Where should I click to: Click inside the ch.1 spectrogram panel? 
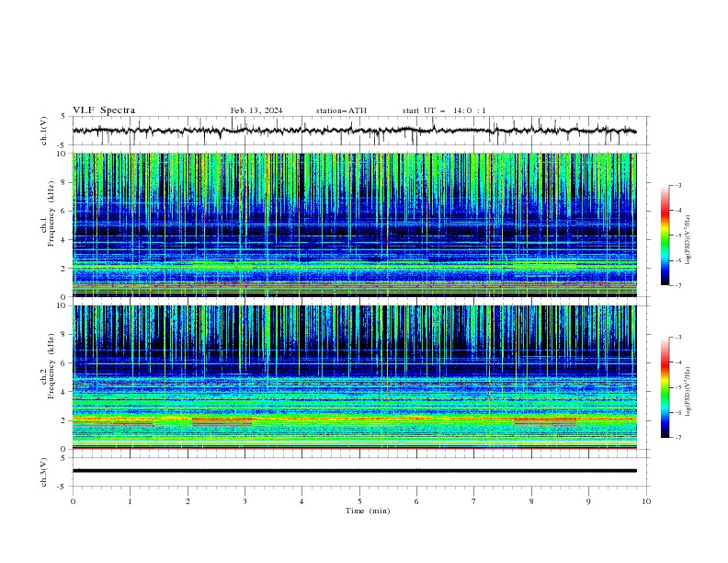pyautogui.click(x=354, y=224)
